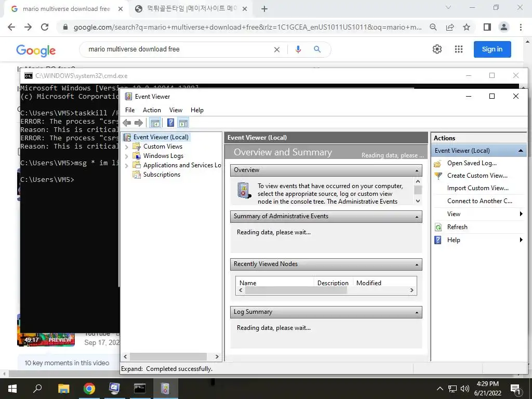
Task: Select Event Viewer (Local) root node
Action: click(161, 137)
